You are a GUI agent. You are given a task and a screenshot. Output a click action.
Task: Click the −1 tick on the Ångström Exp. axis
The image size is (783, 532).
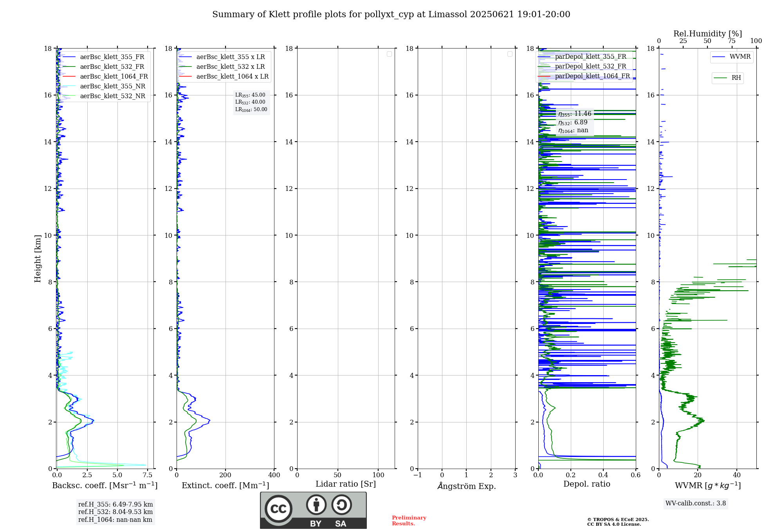417,475
